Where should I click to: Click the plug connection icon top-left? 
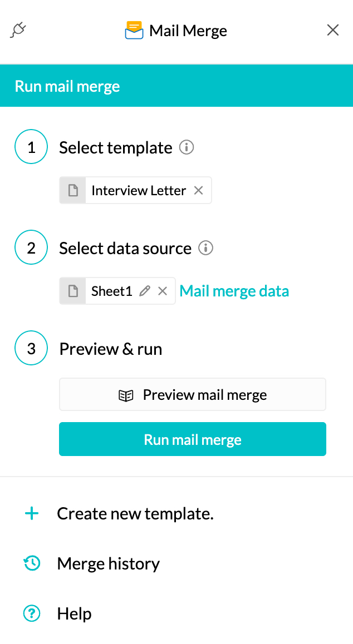point(18,29)
